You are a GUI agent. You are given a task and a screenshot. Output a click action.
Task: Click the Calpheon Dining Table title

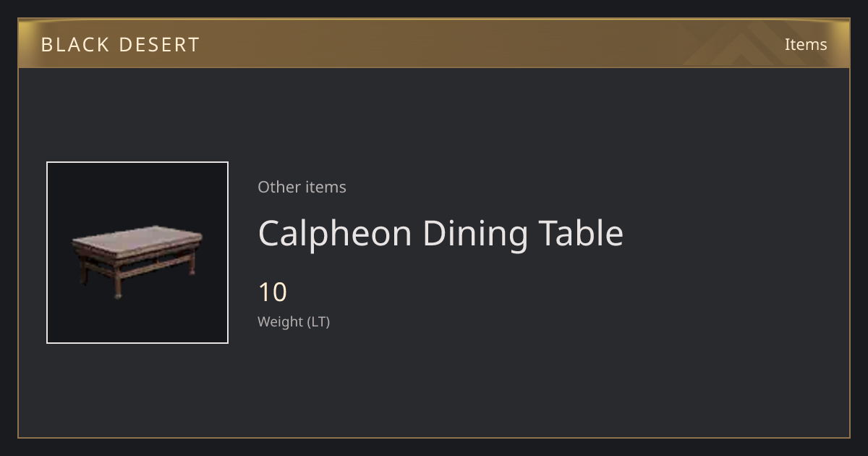[441, 233]
